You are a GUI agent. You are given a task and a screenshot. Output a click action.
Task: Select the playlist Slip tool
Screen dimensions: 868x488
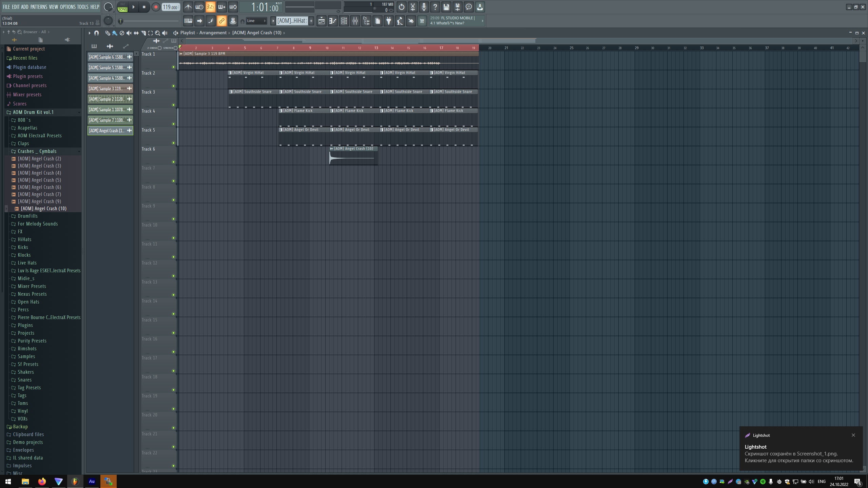pyautogui.click(x=136, y=33)
